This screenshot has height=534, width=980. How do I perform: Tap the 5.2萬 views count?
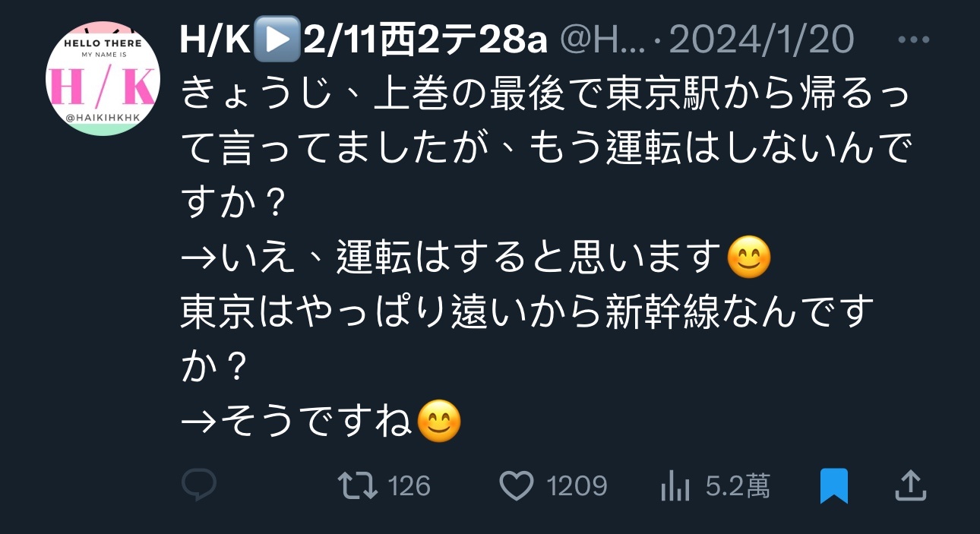click(738, 486)
